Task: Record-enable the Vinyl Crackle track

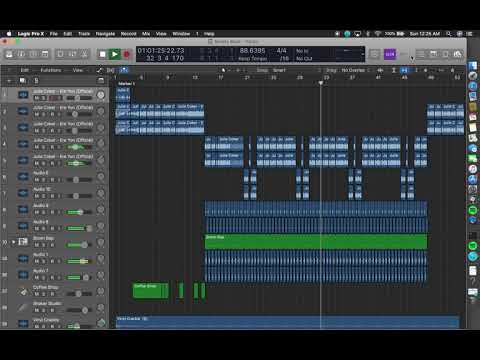Action: 52,326
